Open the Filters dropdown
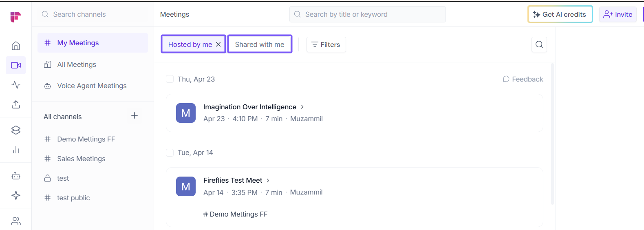This screenshot has height=230, width=644. (x=326, y=44)
